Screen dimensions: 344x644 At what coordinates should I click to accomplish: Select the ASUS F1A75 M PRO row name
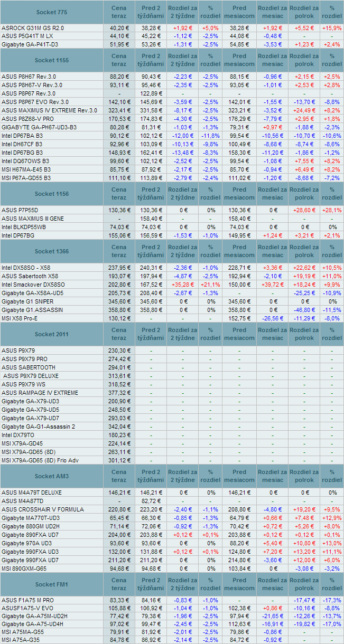(27, 600)
